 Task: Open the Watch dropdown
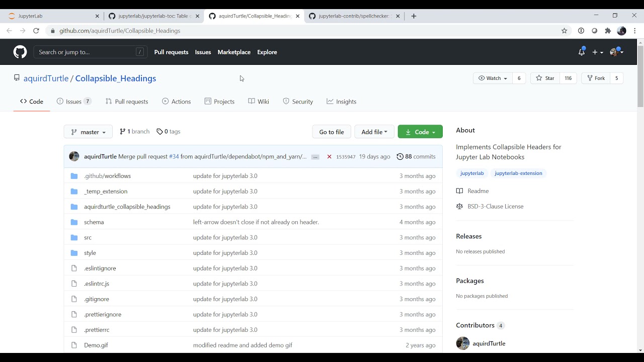click(x=493, y=78)
